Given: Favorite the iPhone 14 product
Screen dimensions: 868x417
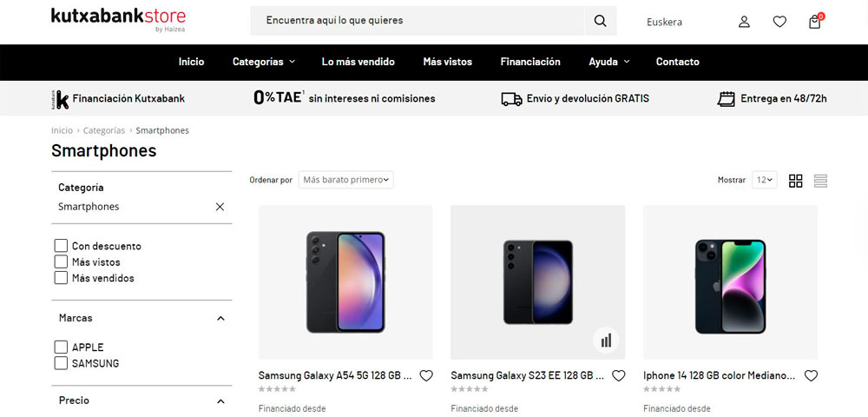Looking at the screenshot, I should pyautogui.click(x=811, y=376).
